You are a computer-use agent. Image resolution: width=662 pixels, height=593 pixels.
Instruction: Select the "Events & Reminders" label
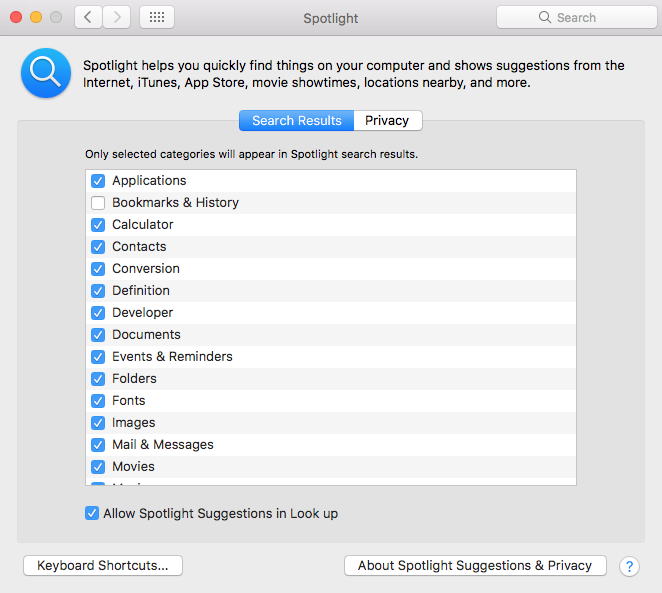point(172,357)
